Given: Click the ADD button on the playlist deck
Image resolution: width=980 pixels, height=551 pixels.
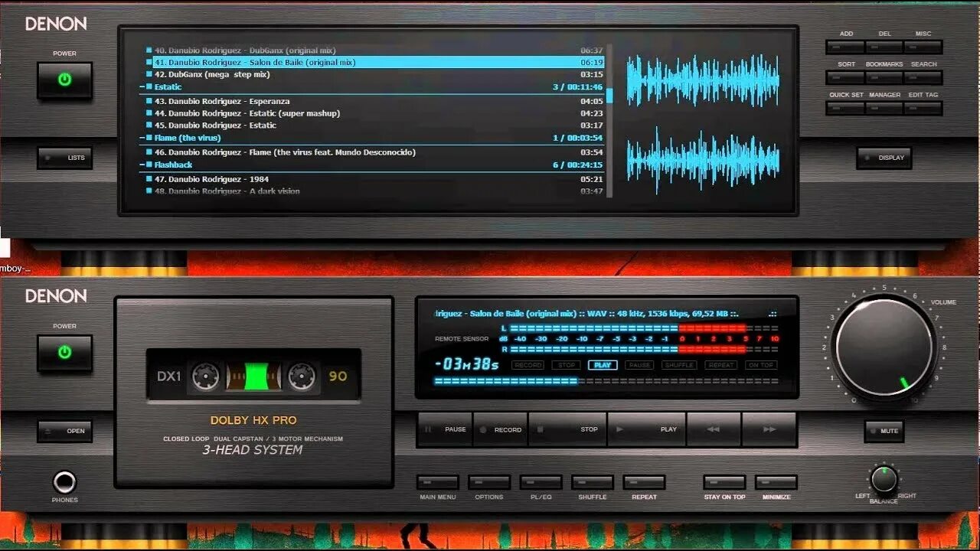Looking at the screenshot, I should [845, 47].
